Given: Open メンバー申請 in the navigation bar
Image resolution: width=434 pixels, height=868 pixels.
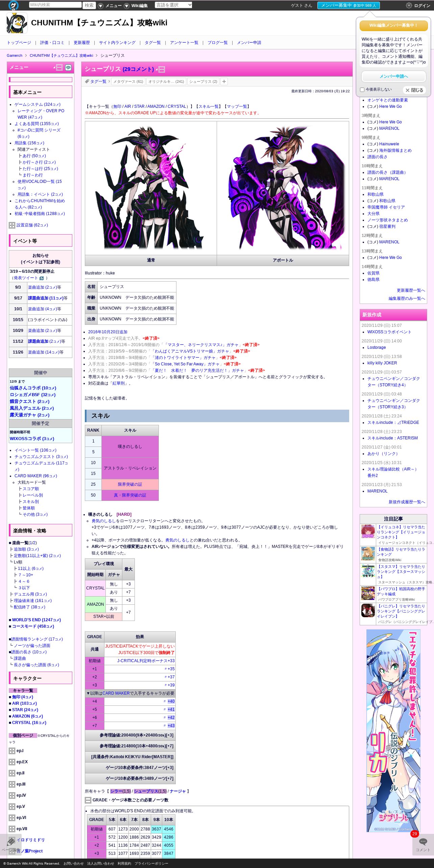Looking at the screenshot, I should pos(249,43).
